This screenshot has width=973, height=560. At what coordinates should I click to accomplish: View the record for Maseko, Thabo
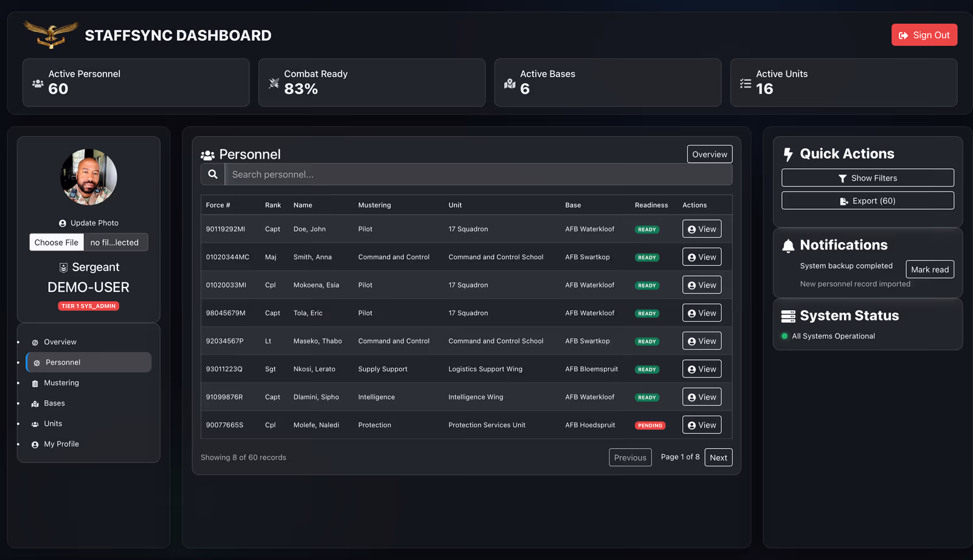click(x=702, y=341)
